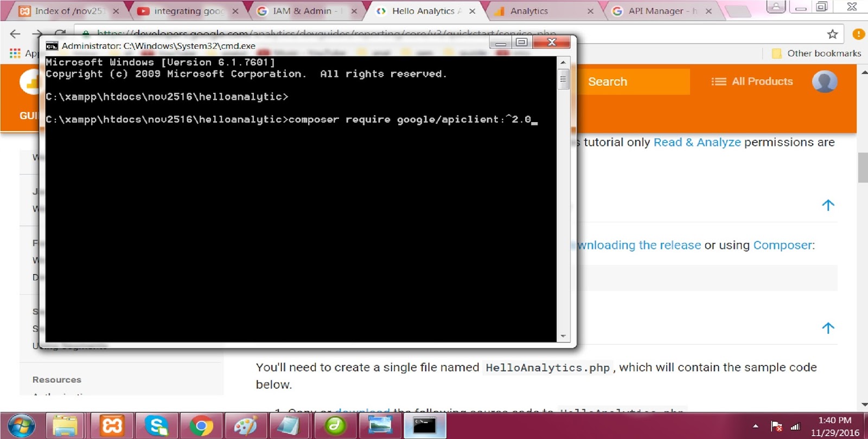Follow the Read & Analyze link

point(697,142)
